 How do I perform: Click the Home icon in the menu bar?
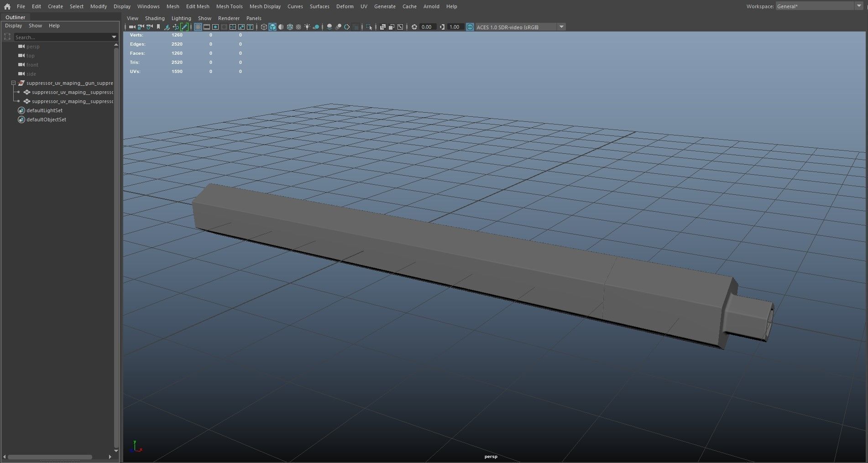(x=7, y=6)
